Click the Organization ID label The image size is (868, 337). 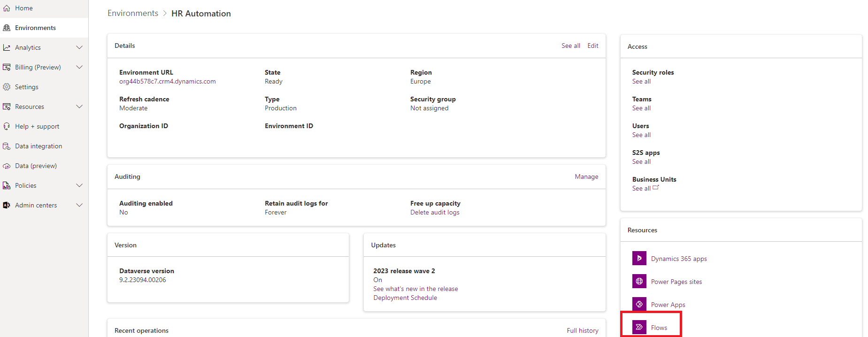point(144,126)
